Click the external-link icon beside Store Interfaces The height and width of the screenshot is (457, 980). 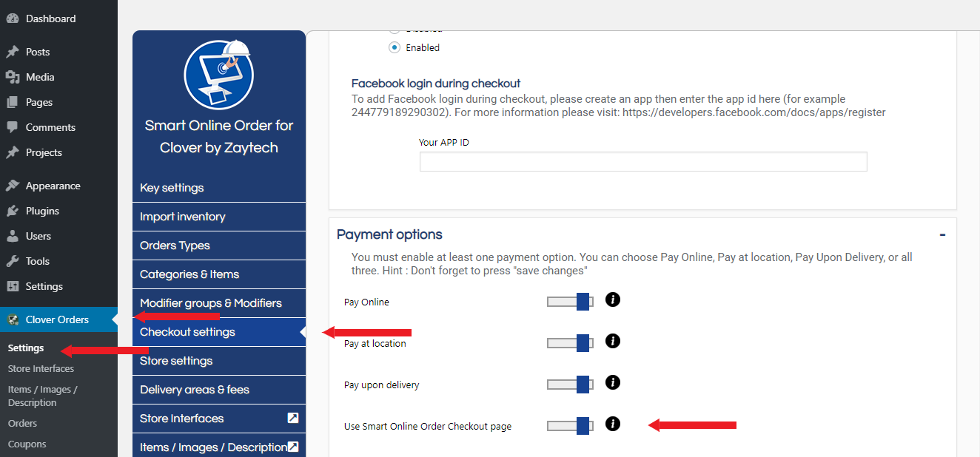[293, 418]
